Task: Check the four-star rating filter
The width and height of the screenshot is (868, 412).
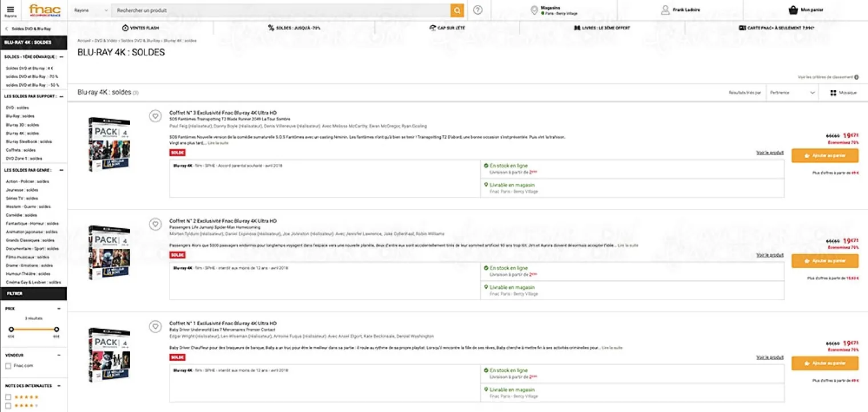Action: tap(8, 406)
